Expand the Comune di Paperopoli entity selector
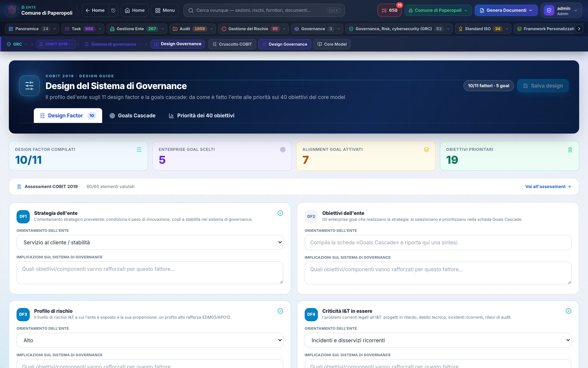The width and height of the screenshot is (588, 368). pyautogui.click(x=438, y=10)
